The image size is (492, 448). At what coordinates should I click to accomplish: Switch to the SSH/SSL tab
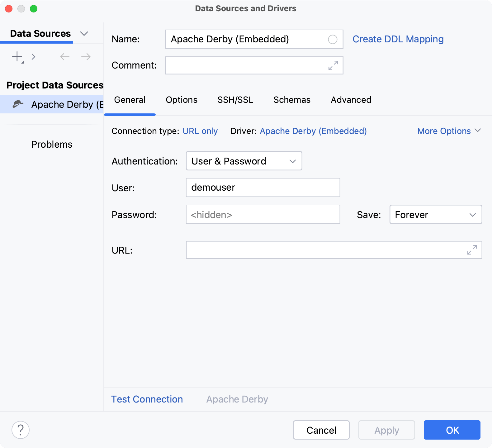[x=235, y=100]
